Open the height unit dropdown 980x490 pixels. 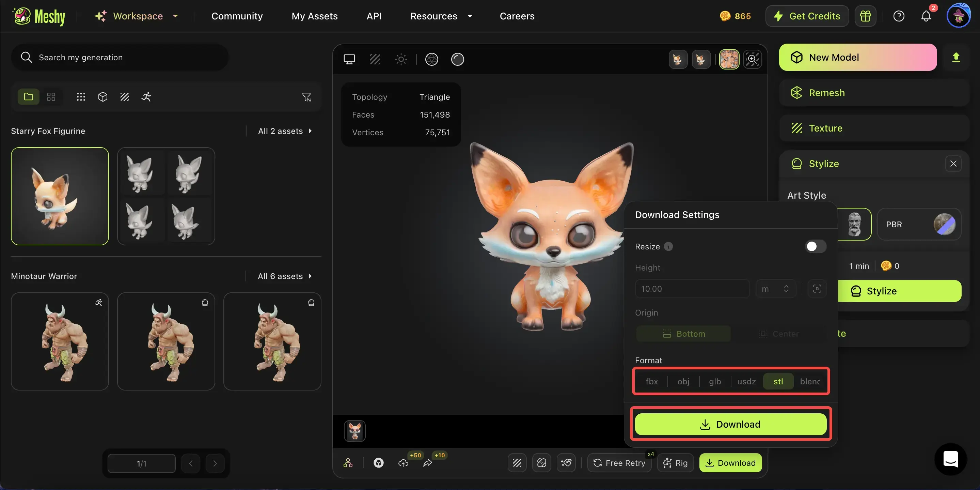(775, 289)
